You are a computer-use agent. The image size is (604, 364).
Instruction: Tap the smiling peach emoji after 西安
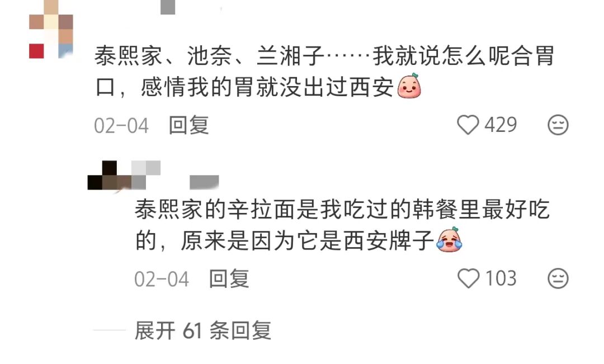409,86
